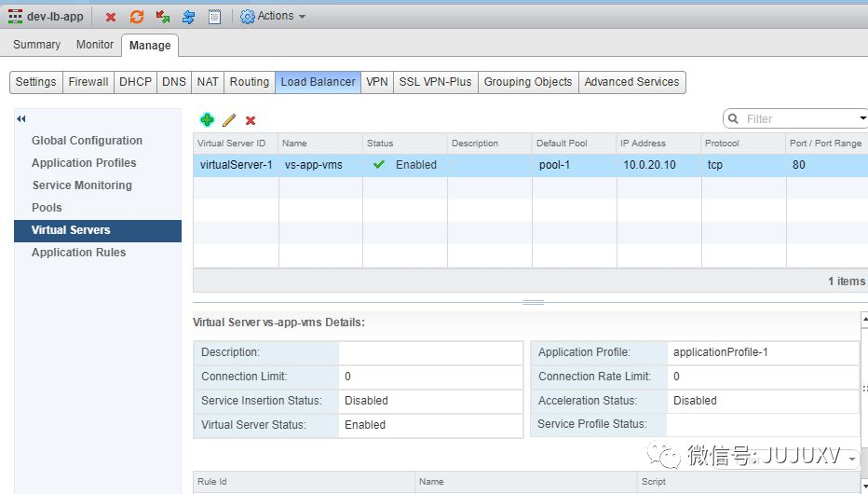Open the Actions dropdown arrow

coord(303,17)
